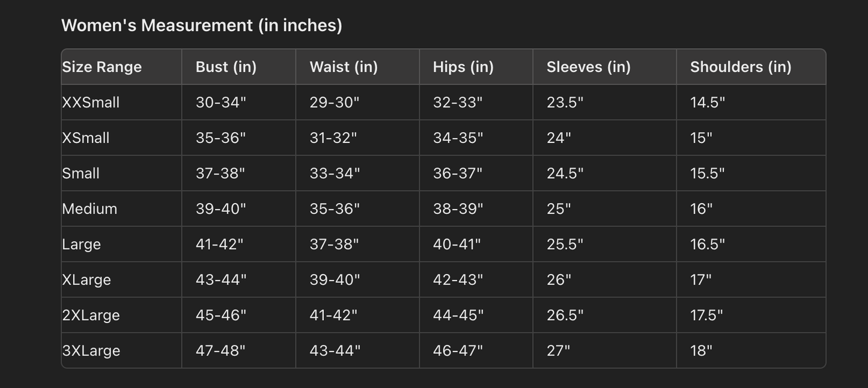
Task: Click the "Women's Measurement (in inches)" title
Action: coord(202,25)
